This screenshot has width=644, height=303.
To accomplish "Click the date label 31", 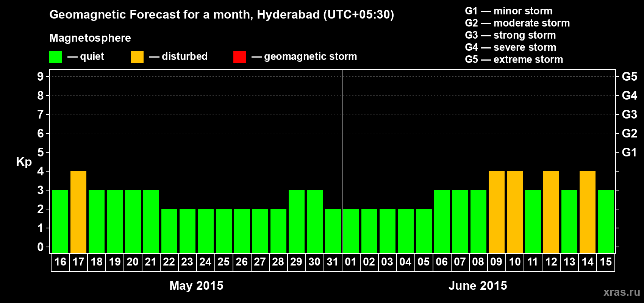I will pos(333,262).
